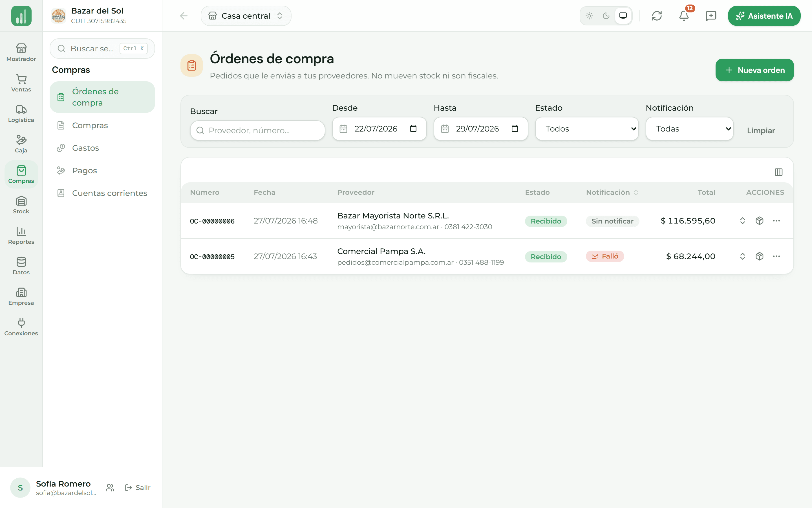
Task: Open notifications bell with 12 badge
Action: [x=684, y=16]
